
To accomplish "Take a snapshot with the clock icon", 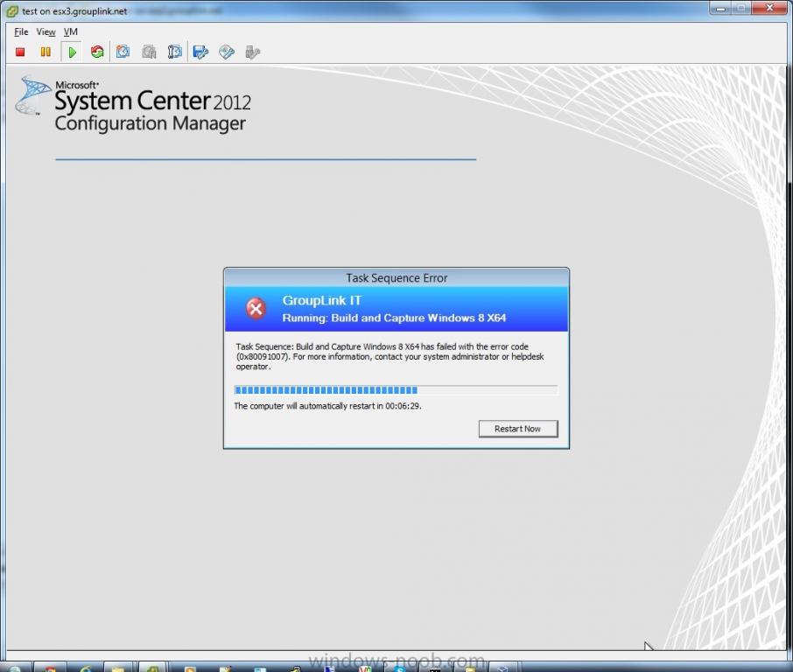I will 123,52.
